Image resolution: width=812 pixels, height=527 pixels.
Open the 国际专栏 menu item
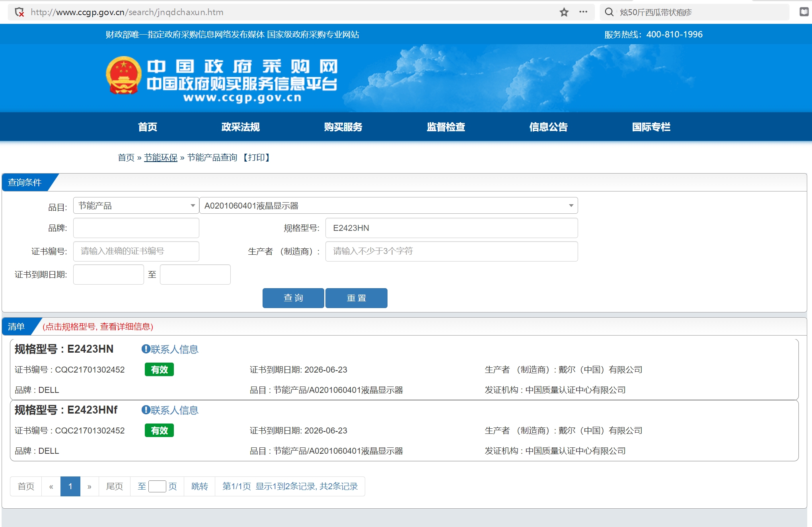point(651,127)
